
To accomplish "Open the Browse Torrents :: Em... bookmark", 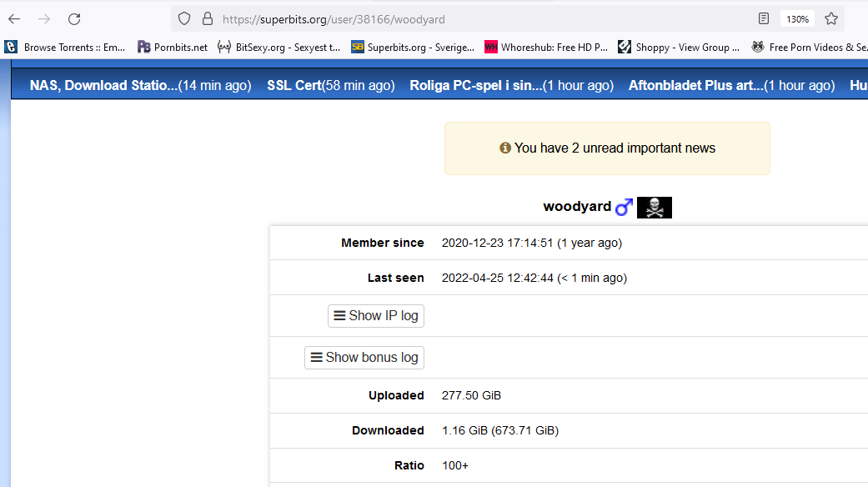I will (65, 47).
